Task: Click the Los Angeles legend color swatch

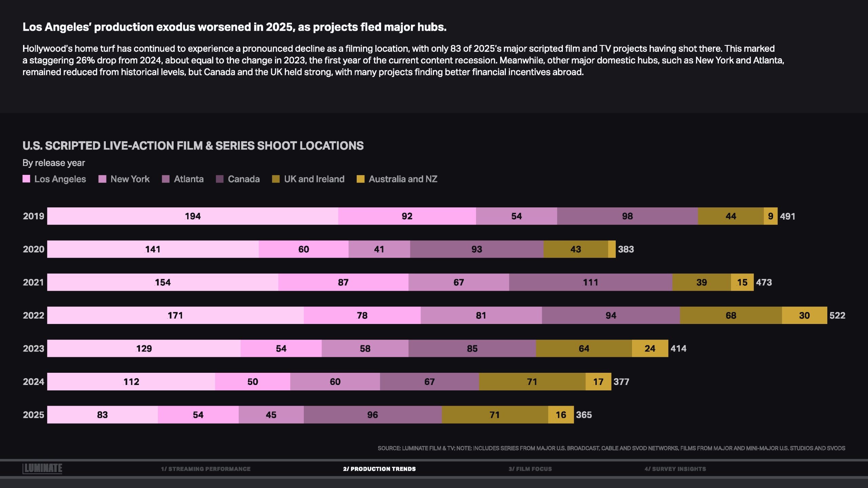Action: tap(26, 179)
